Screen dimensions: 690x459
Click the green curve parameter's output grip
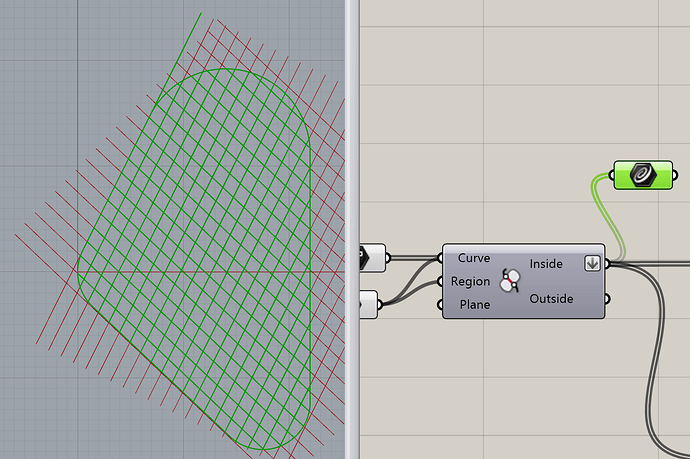(x=675, y=175)
